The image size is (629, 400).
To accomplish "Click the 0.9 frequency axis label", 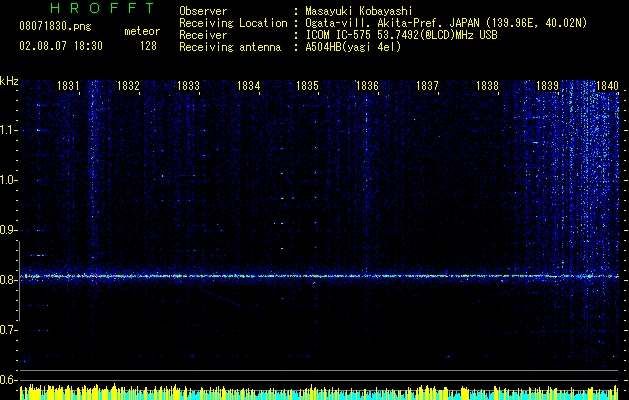I will click(7, 230).
